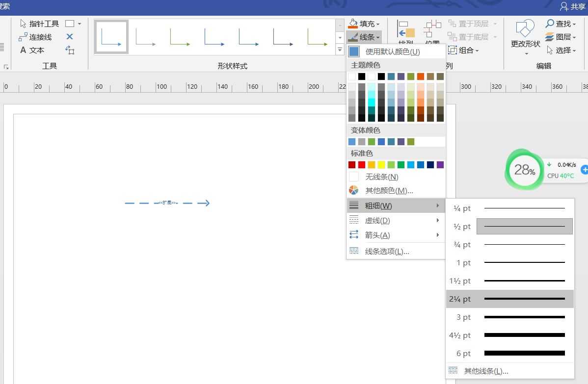
Task: Click the text block rotate tool icon
Action: [x=70, y=50]
